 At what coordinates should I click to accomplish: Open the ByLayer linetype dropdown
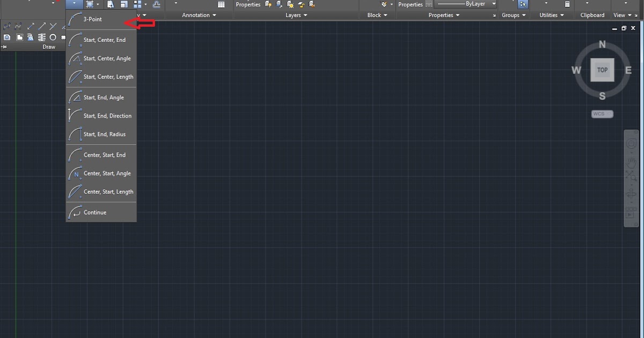point(494,4)
